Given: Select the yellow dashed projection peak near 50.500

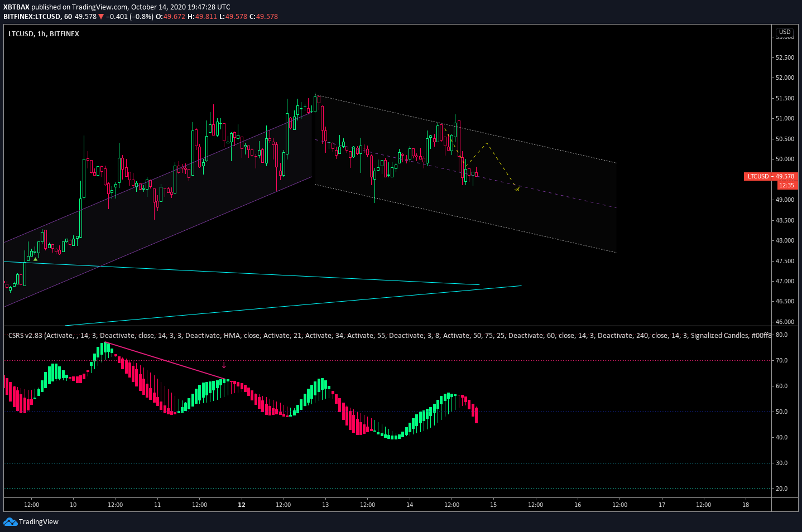Looking at the screenshot, I should [x=487, y=144].
